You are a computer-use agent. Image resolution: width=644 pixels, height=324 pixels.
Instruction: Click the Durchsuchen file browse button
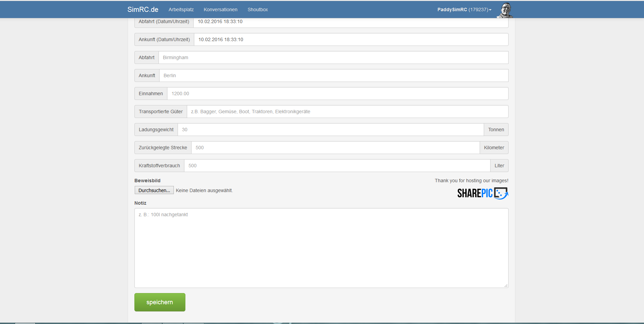point(154,190)
